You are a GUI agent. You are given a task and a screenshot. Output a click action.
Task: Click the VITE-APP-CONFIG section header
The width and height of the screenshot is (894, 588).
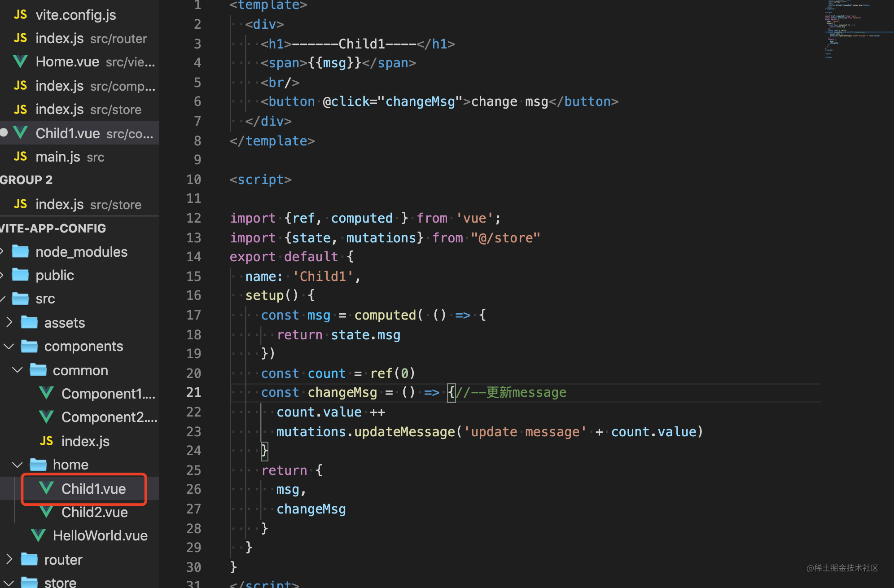coord(54,228)
